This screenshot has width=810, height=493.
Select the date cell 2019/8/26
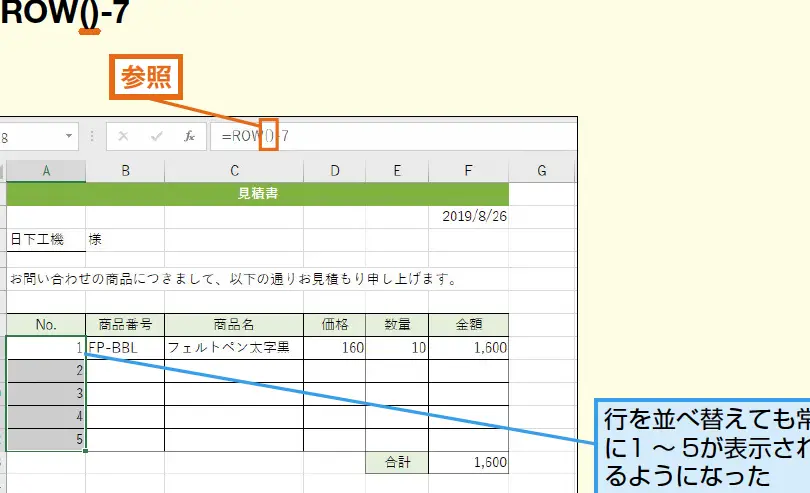pos(468,216)
